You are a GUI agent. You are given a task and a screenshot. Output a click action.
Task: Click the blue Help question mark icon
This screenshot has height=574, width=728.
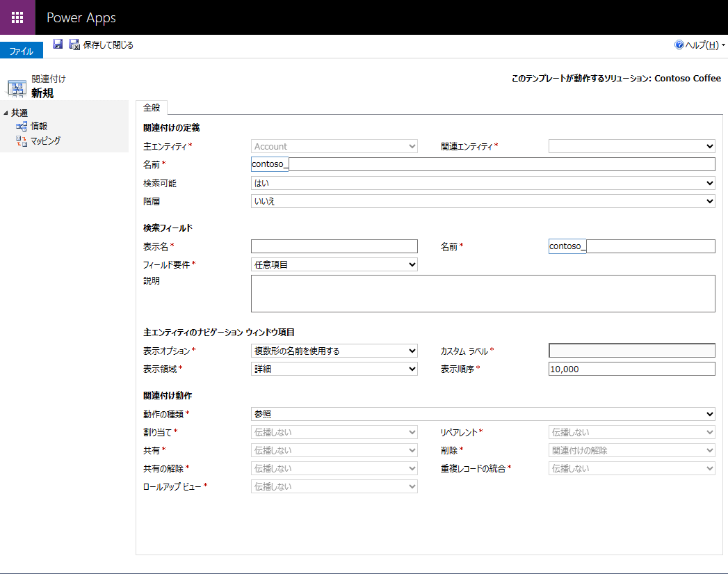point(677,44)
